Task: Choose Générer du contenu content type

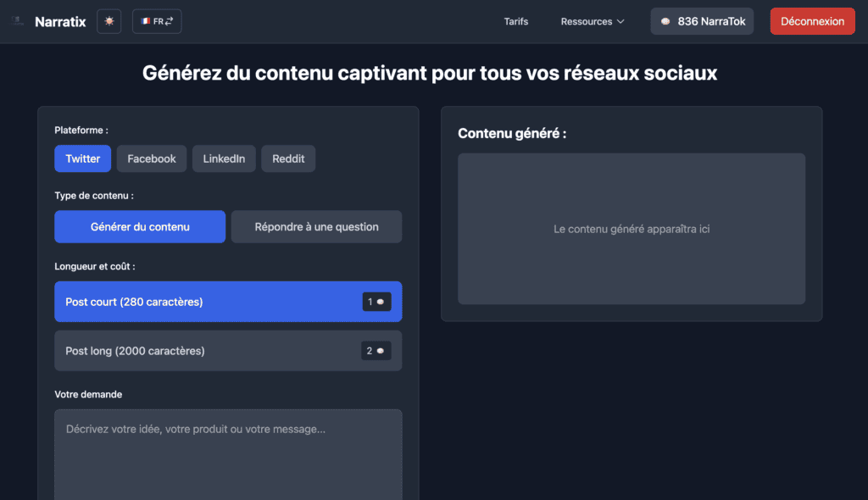Action: tap(140, 227)
